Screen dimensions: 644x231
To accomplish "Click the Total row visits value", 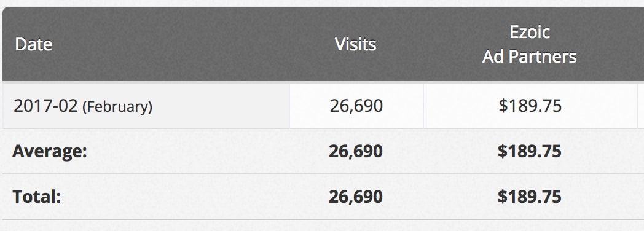I will point(356,197).
